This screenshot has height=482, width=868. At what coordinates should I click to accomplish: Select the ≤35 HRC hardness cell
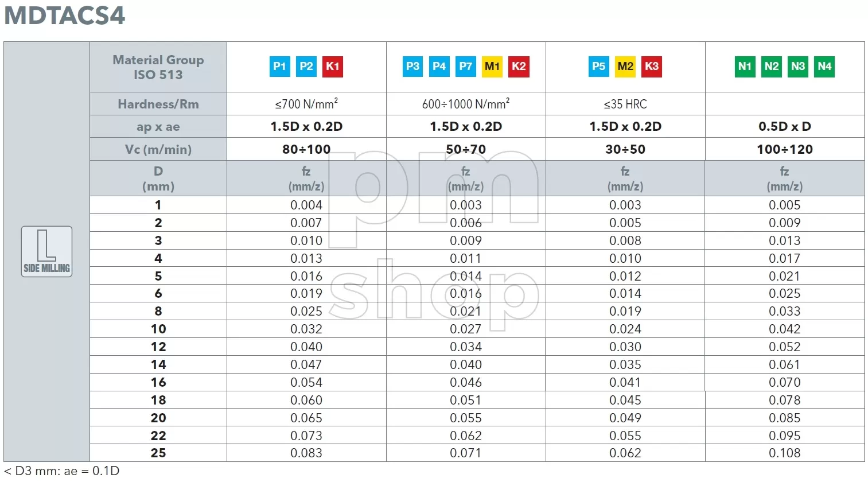[625, 104]
